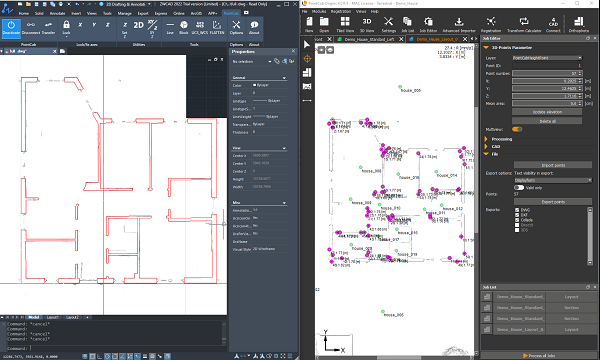Check the 3DS export checkbox

pos(517,230)
